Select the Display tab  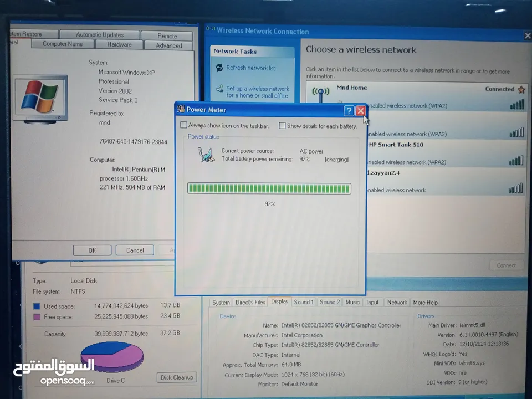(279, 301)
